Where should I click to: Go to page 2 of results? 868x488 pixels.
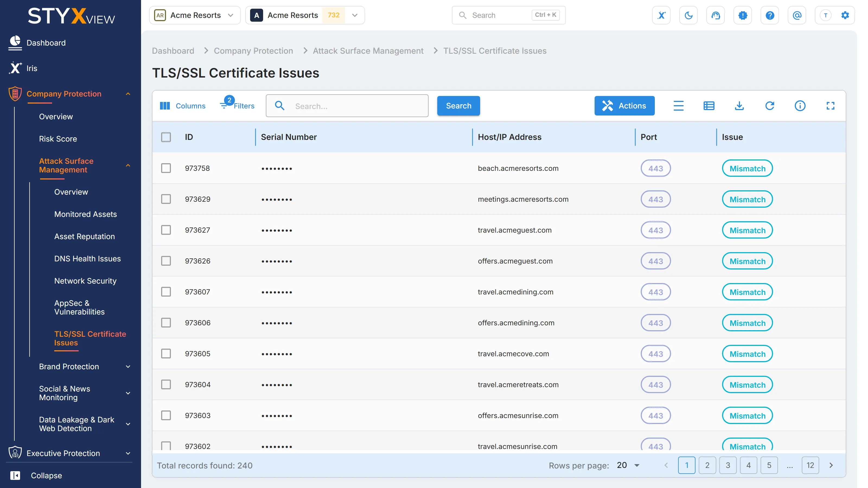(x=707, y=465)
